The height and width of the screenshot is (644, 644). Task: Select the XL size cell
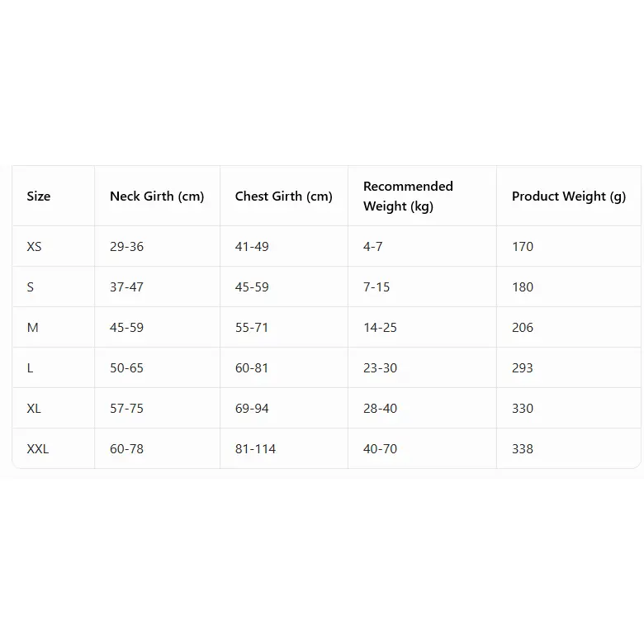pyautogui.click(x=34, y=409)
